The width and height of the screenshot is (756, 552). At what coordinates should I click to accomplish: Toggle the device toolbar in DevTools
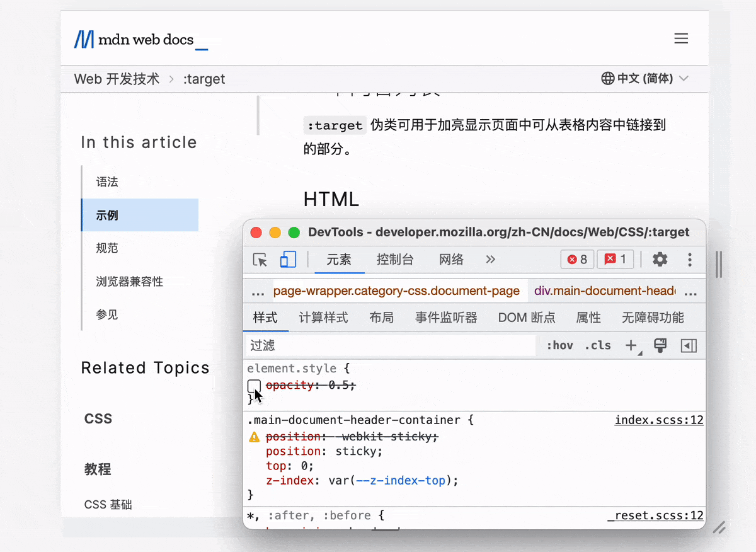click(288, 260)
